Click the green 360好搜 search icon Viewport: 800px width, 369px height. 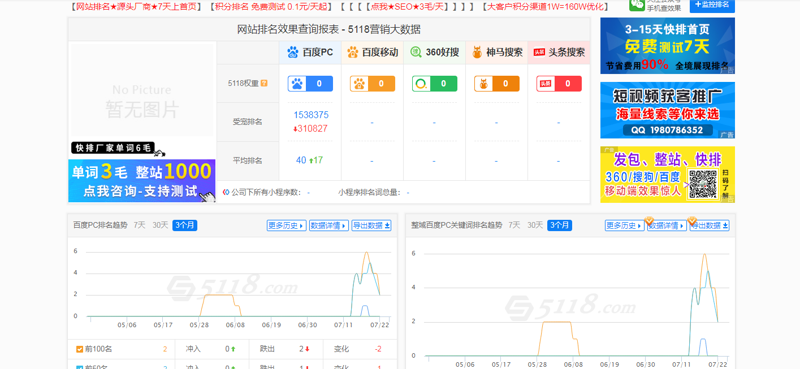click(x=416, y=52)
